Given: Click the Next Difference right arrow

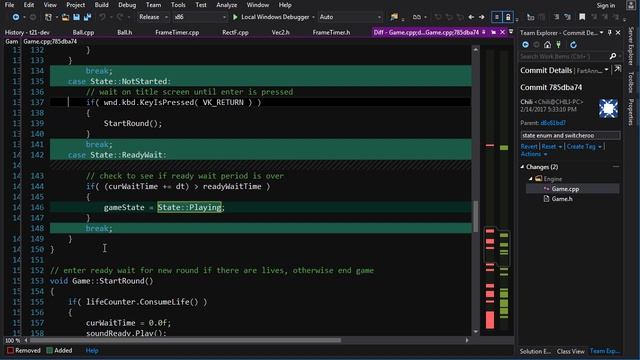Looking at the screenshot, I should (x=482, y=17).
